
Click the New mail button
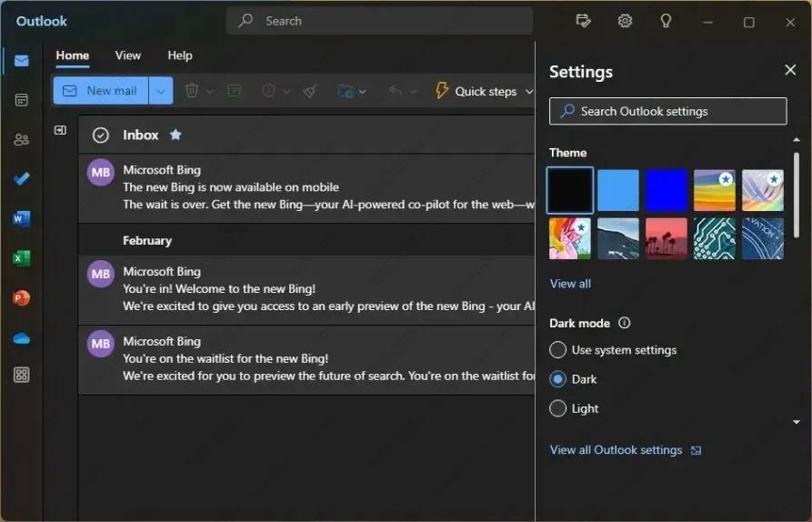(x=101, y=91)
